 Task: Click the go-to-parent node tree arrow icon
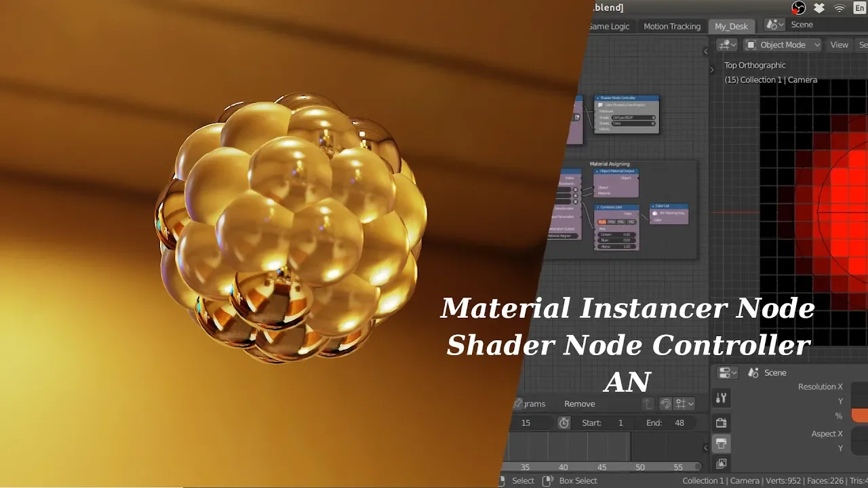[648, 404]
